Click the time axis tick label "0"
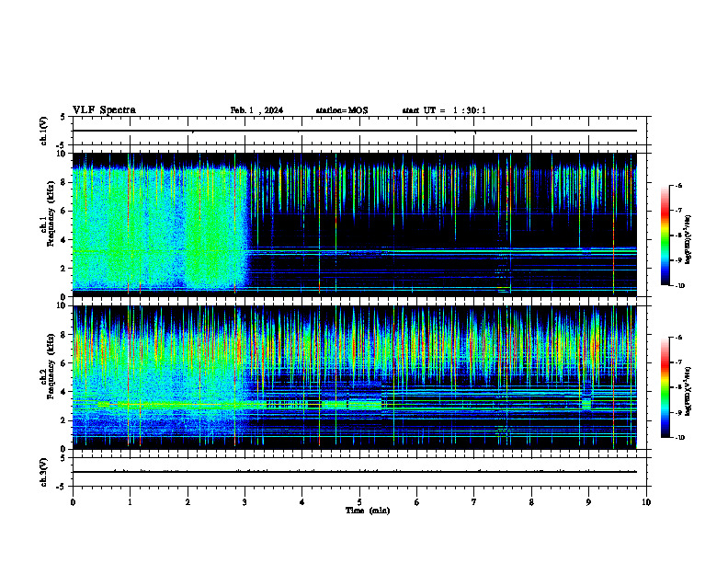Image resolution: width=728 pixels, height=563 pixels. pyautogui.click(x=73, y=502)
